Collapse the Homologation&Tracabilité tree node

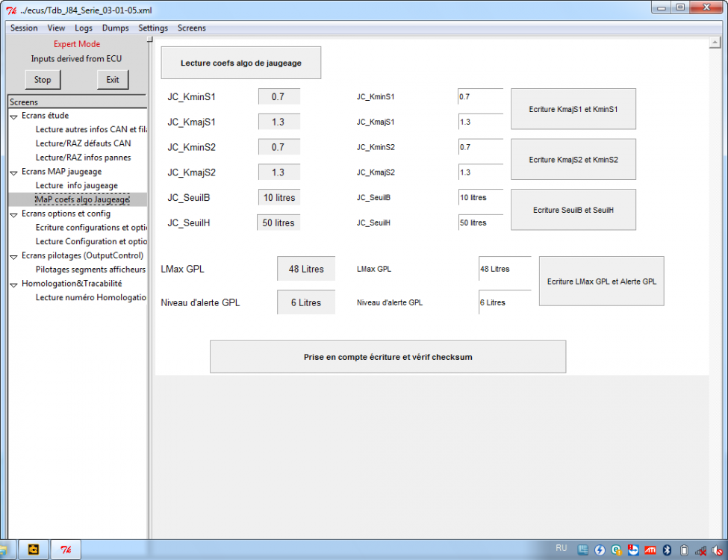coord(14,284)
